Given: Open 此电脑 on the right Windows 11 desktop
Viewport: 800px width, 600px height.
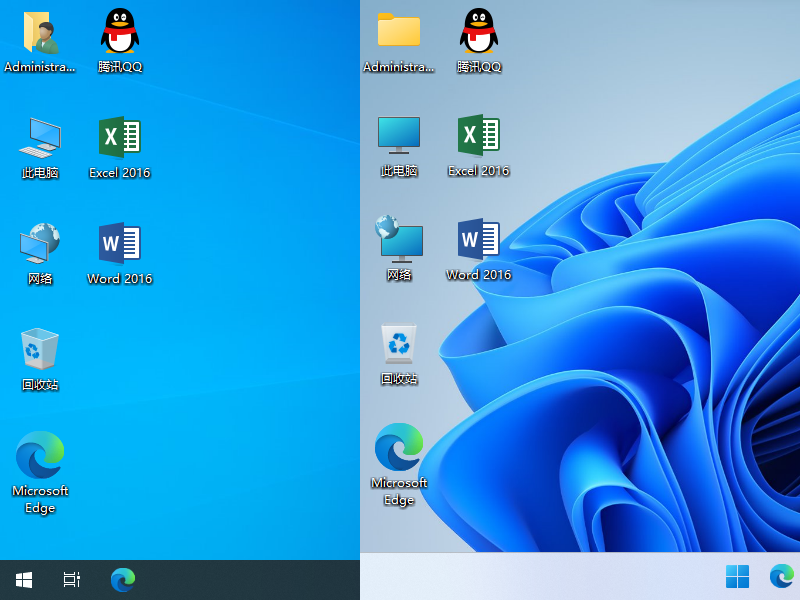Looking at the screenshot, I should coord(399,135).
